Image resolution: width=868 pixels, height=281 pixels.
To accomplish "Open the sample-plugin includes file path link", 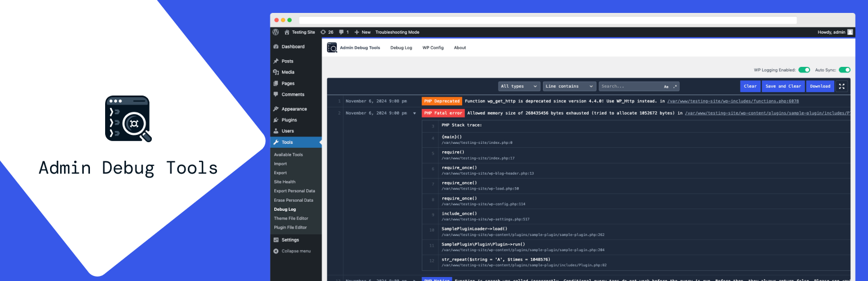I will pos(767,114).
